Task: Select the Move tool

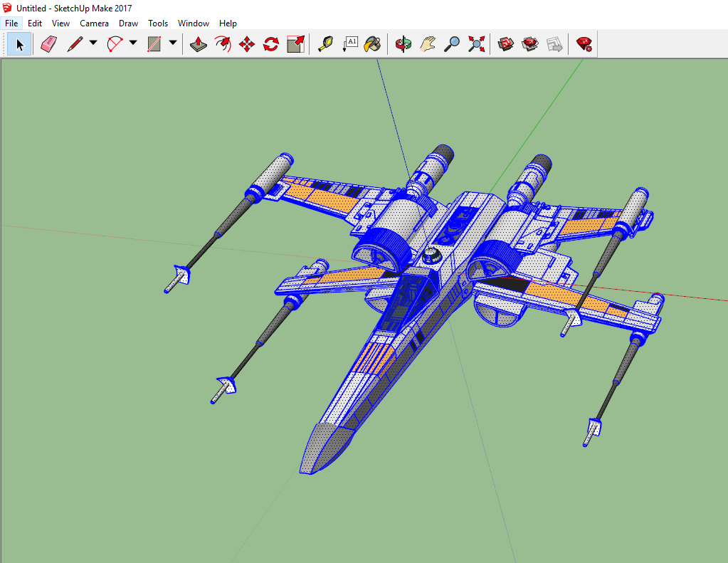Action: click(x=247, y=44)
